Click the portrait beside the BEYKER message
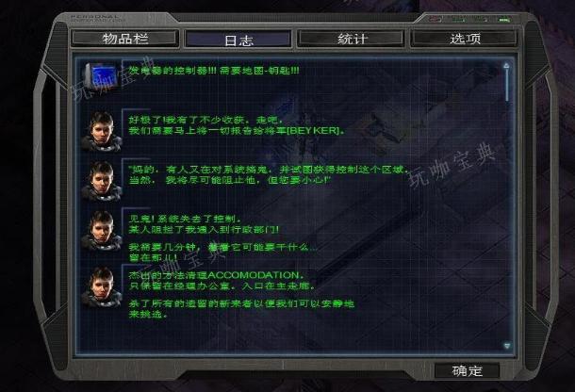The image size is (575, 392). [x=102, y=131]
